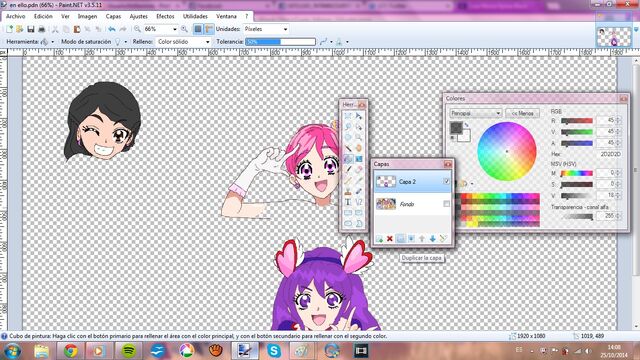Toggle the pixel grid button
640x360 pixels.
click(x=198, y=29)
